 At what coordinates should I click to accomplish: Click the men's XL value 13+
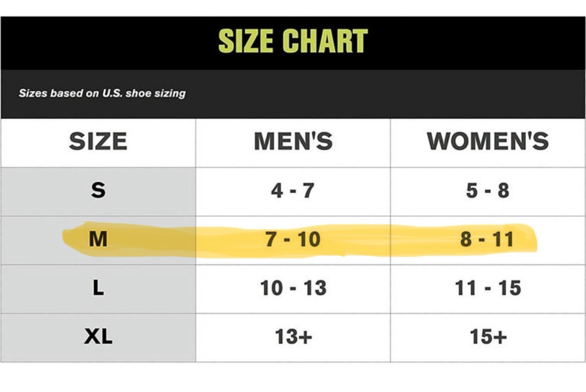tap(293, 336)
